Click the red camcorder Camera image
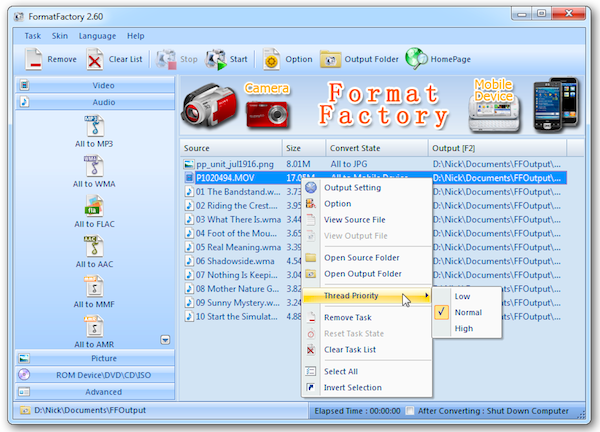The image size is (600, 432). (x=209, y=105)
